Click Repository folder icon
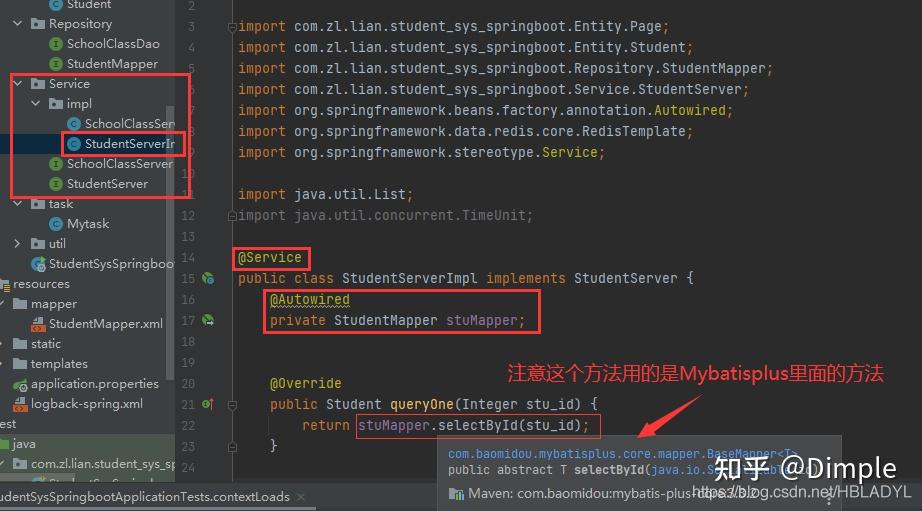 point(38,24)
